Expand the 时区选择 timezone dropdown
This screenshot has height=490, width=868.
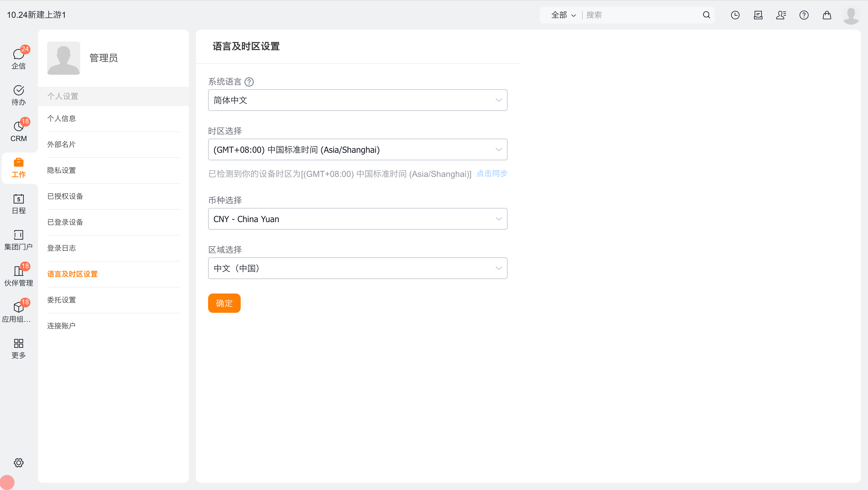[357, 149]
